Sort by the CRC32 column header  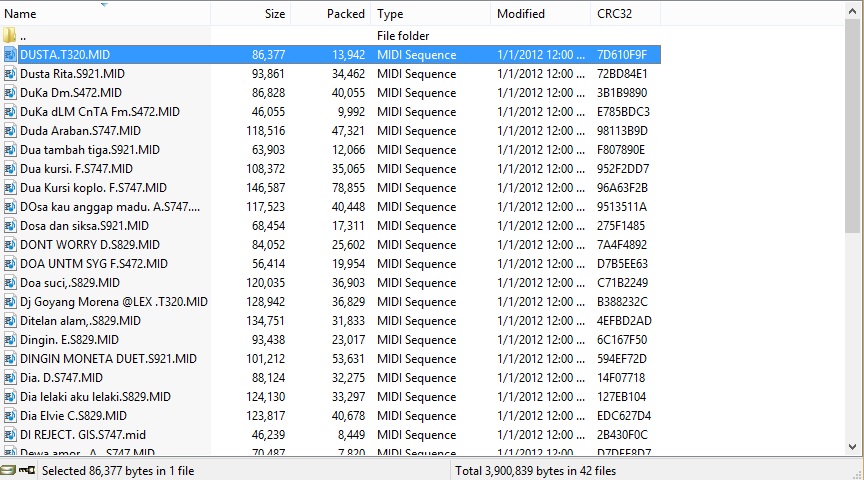click(625, 14)
